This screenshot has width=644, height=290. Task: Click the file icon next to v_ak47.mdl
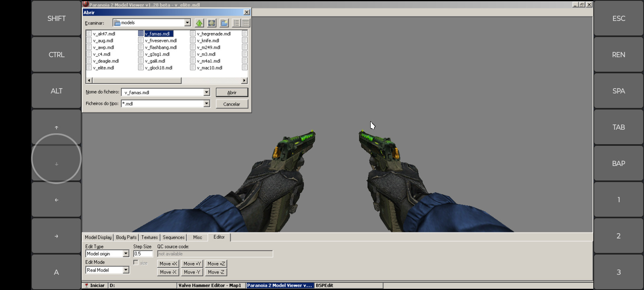(89, 33)
